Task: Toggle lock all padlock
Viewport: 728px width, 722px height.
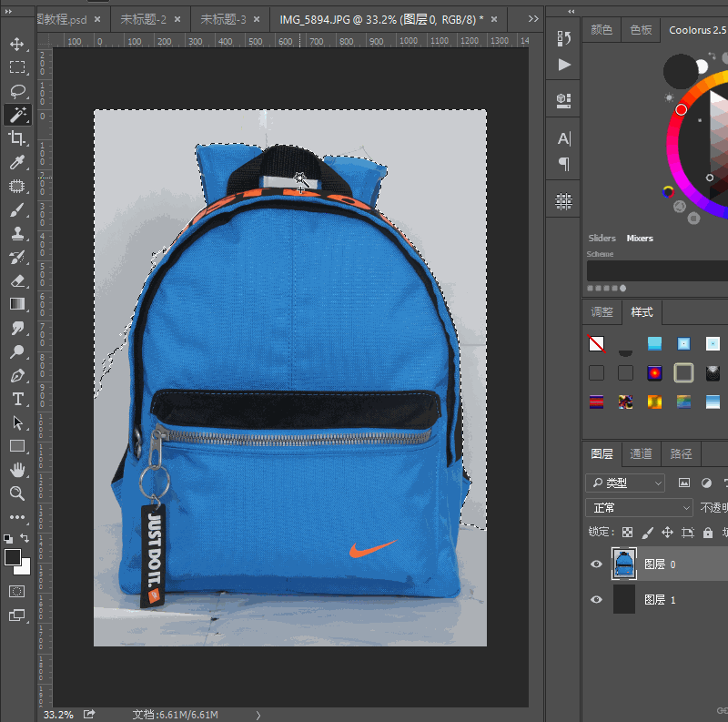Action: pos(708,533)
